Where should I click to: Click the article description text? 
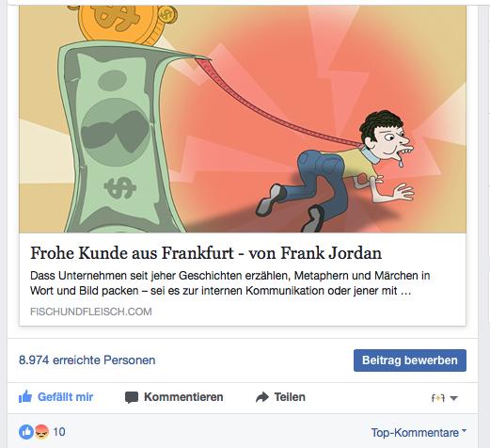tap(229, 283)
